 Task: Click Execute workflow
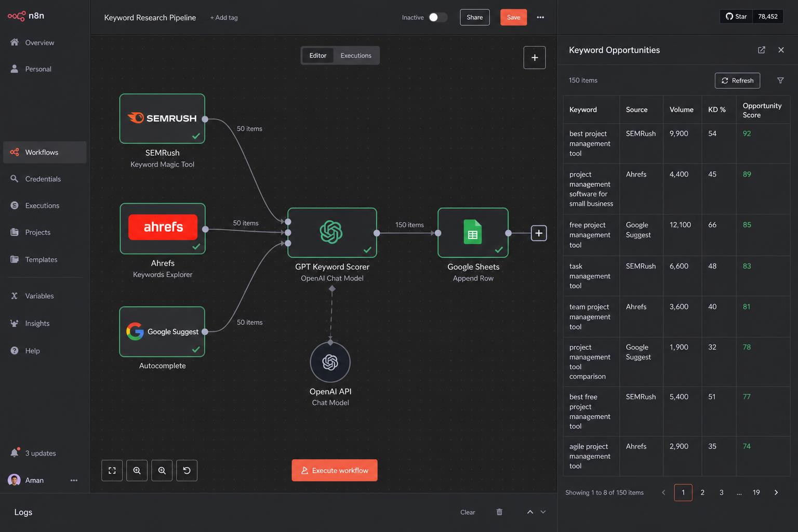335,471
